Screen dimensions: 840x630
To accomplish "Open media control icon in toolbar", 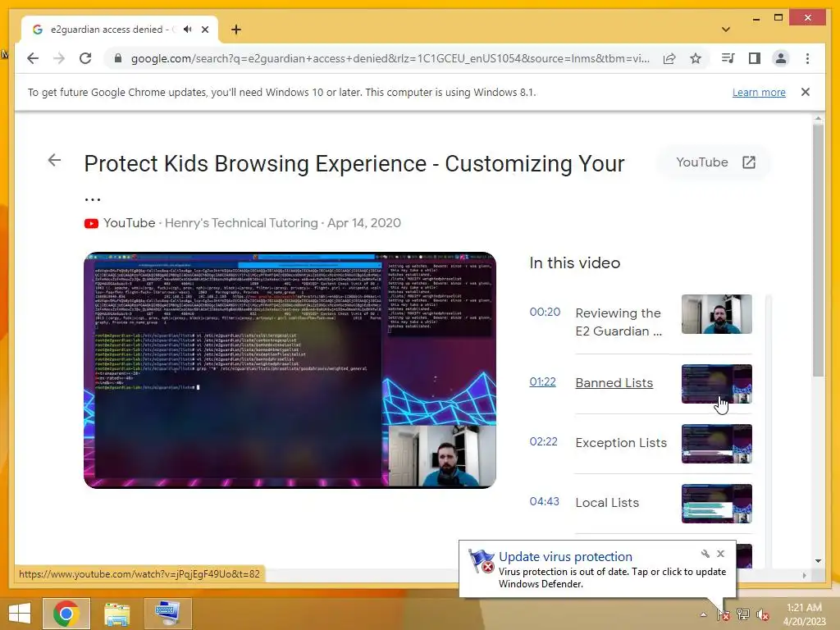I will point(728,58).
